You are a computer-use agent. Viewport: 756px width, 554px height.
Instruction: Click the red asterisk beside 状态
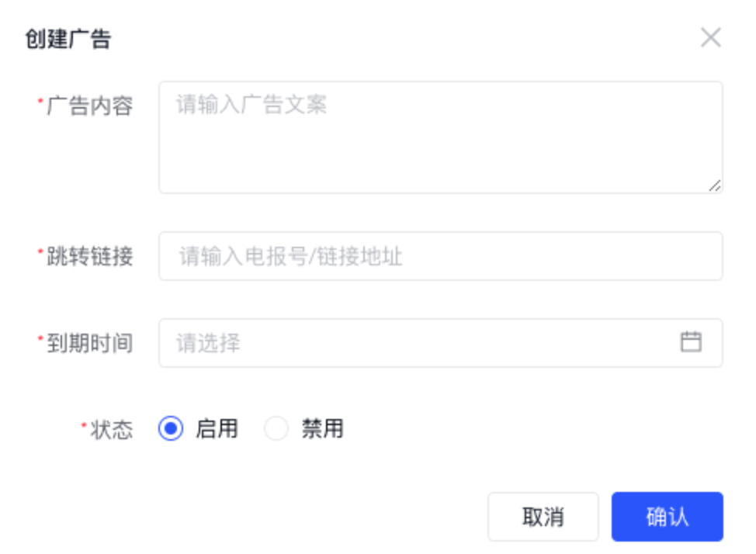pyautogui.click(x=84, y=425)
